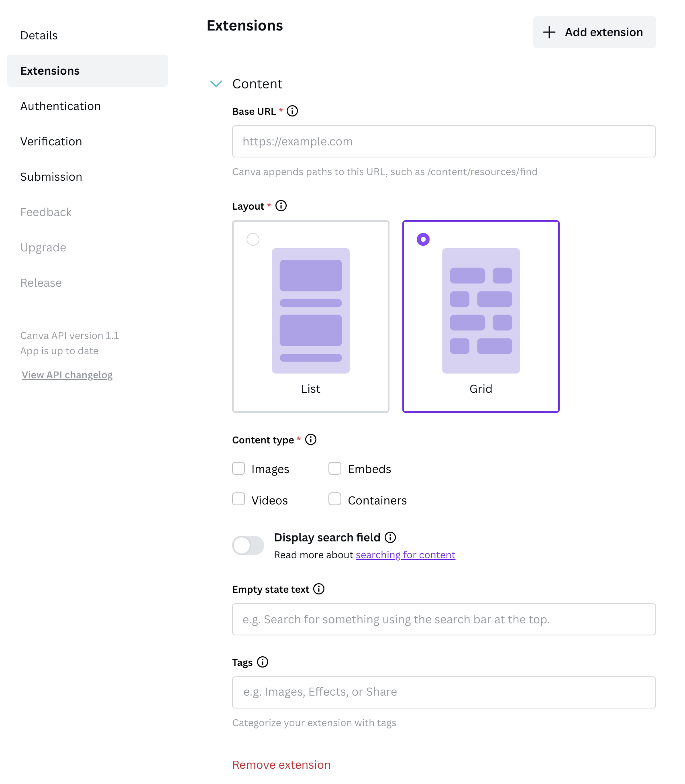Go to the Verification section
The image size is (685, 784).
[x=51, y=141]
